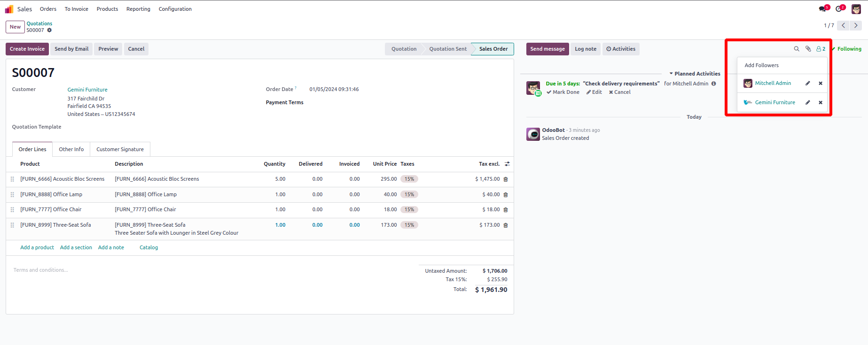Open the Reporting menu
Screen dimensions: 868x345
click(138, 9)
